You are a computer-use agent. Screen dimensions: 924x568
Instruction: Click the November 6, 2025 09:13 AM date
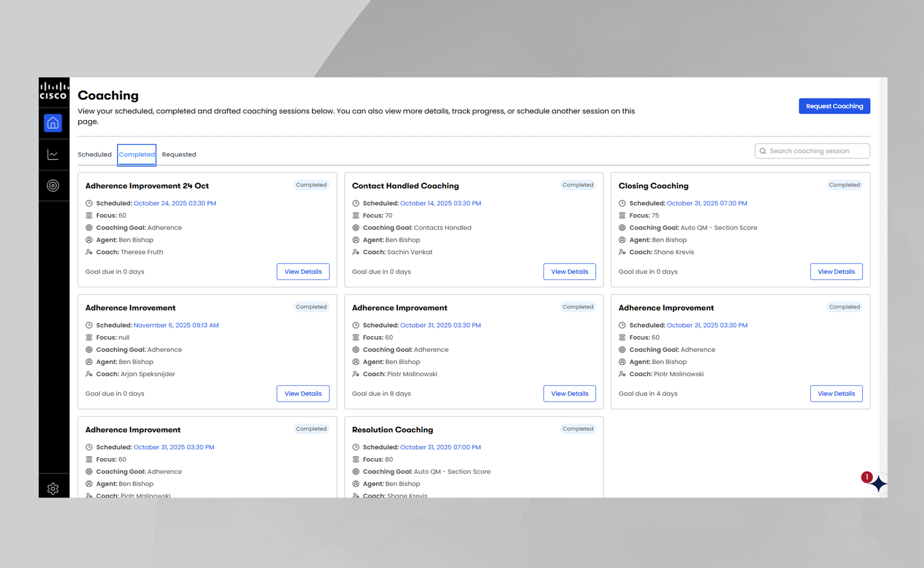(176, 325)
